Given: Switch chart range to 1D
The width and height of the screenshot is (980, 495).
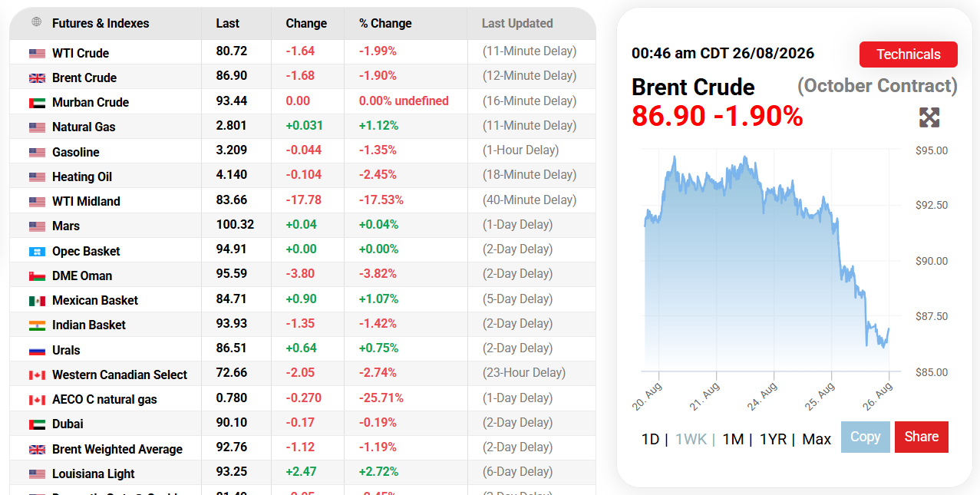Looking at the screenshot, I should 650,439.
